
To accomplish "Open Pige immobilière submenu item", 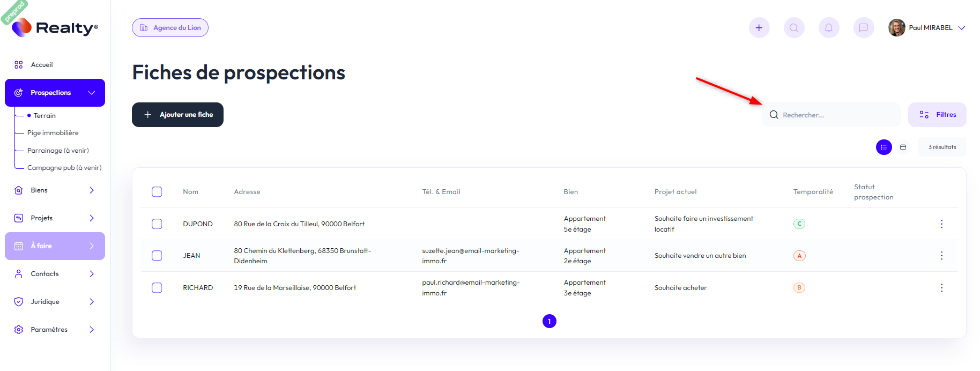I will 53,133.
